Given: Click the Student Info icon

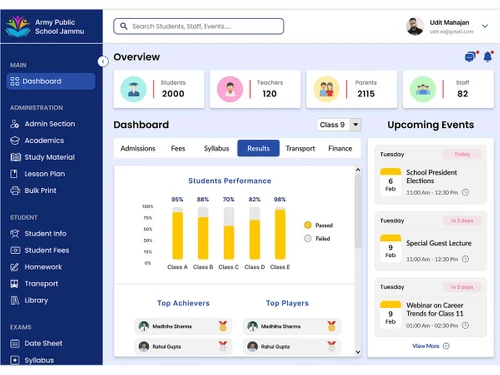Looking at the screenshot, I should tap(15, 233).
